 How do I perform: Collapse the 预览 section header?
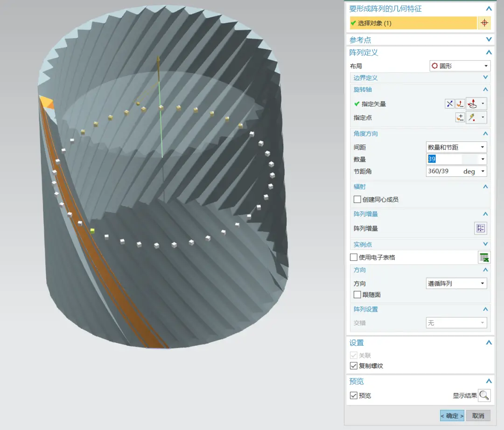tap(489, 381)
